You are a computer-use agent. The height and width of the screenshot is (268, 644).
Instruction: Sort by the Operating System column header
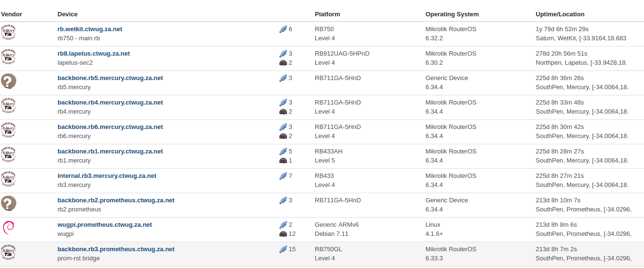pos(452,14)
